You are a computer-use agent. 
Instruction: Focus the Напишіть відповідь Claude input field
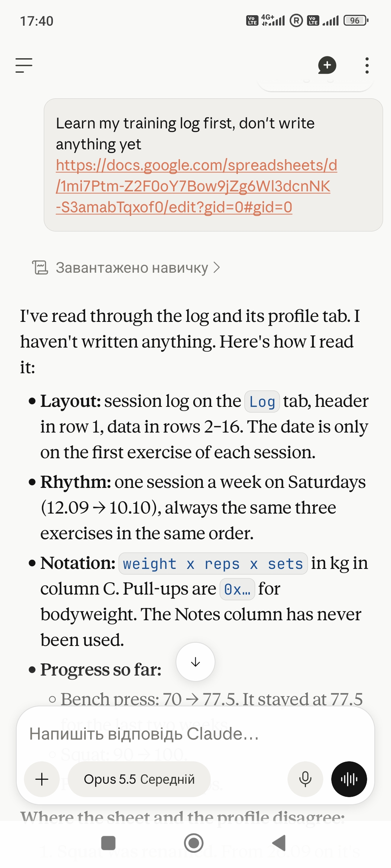pos(195,734)
